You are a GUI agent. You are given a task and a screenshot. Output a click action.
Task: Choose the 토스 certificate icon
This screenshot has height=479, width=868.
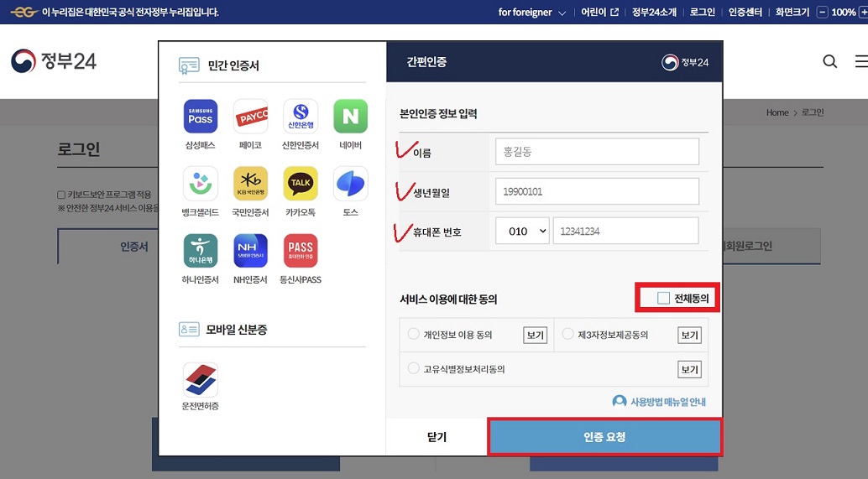(x=350, y=183)
